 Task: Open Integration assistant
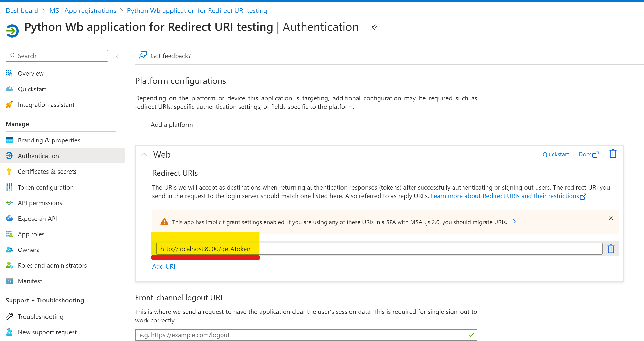46,105
